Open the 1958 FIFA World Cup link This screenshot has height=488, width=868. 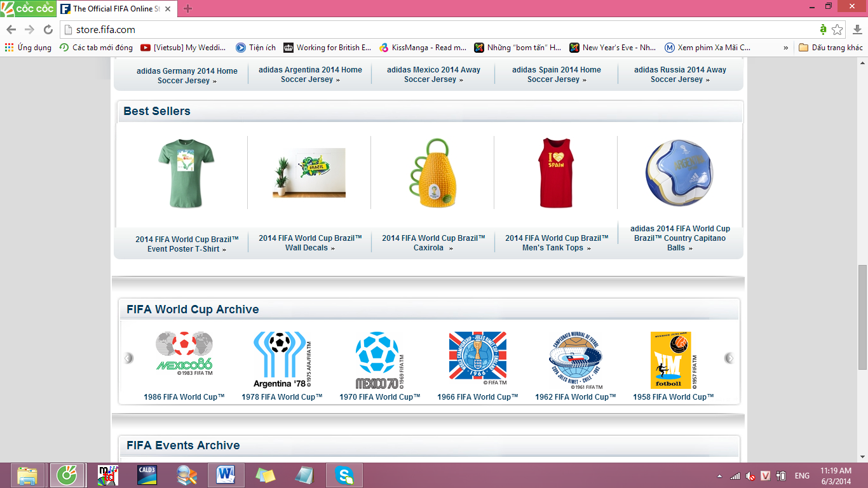tap(674, 397)
